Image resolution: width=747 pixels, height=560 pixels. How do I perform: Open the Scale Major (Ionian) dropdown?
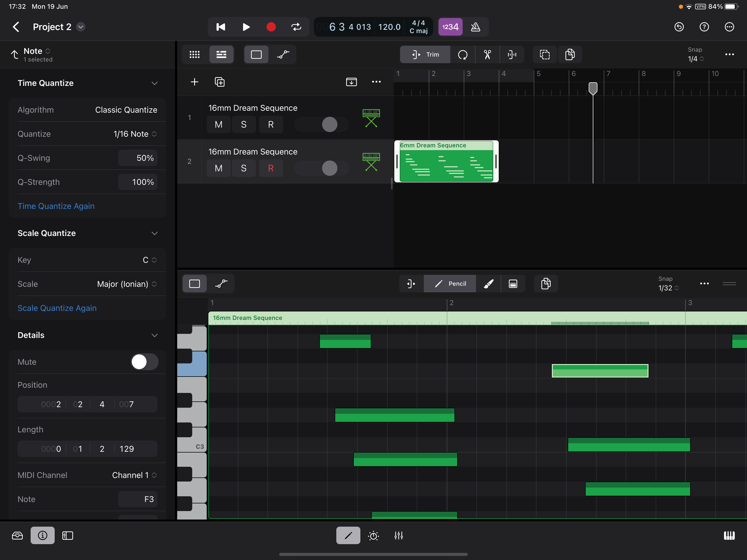pyautogui.click(x=127, y=284)
